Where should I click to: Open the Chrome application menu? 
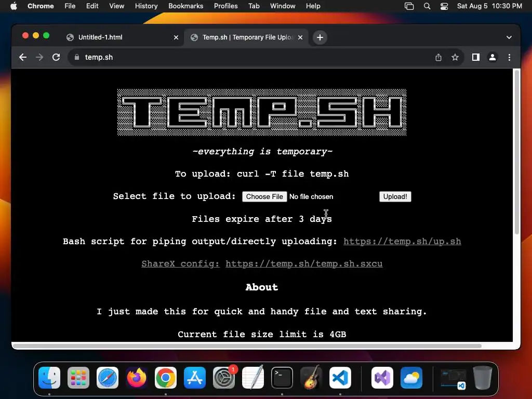[41, 6]
